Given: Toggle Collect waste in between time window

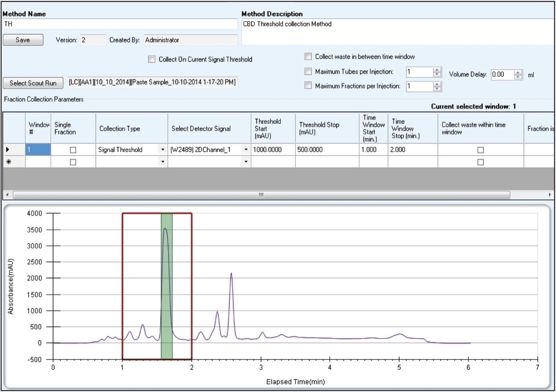Looking at the screenshot, I should 308,56.
